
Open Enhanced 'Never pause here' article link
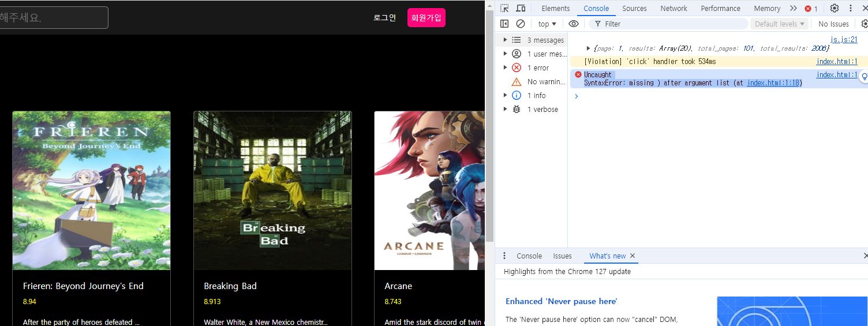pos(562,301)
